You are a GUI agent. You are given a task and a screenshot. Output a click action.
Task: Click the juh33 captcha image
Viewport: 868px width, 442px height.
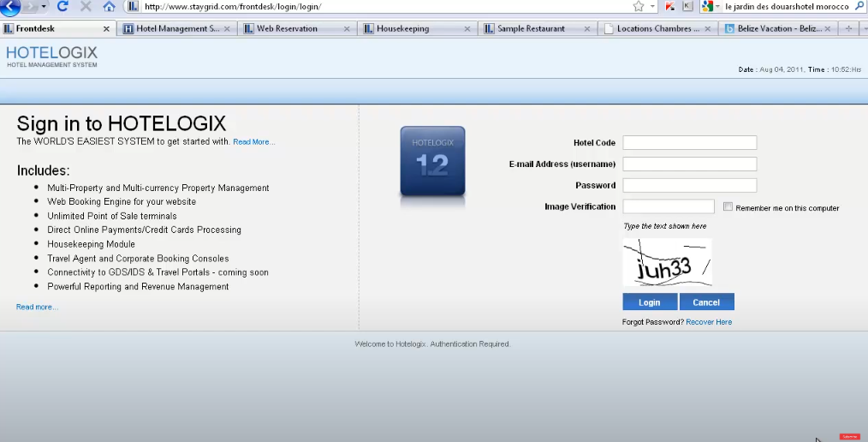tap(667, 262)
